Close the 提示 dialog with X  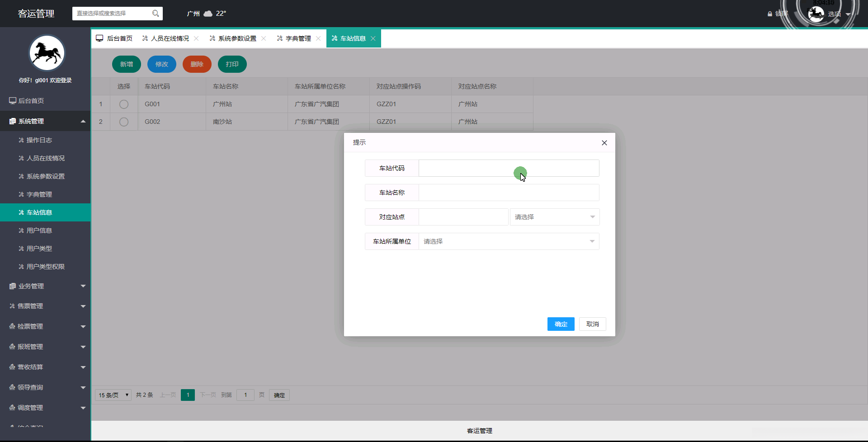pos(604,143)
